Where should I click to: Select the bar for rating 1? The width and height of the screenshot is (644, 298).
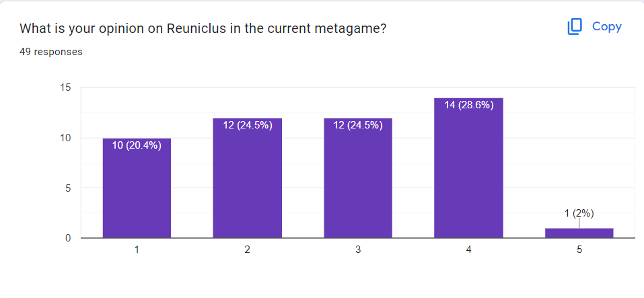click(x=137, y=188)
